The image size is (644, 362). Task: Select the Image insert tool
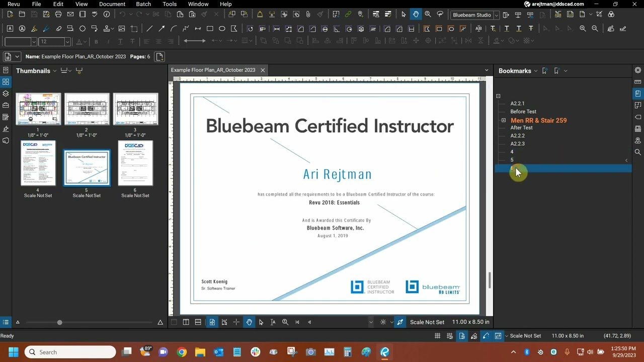(122, 29)
